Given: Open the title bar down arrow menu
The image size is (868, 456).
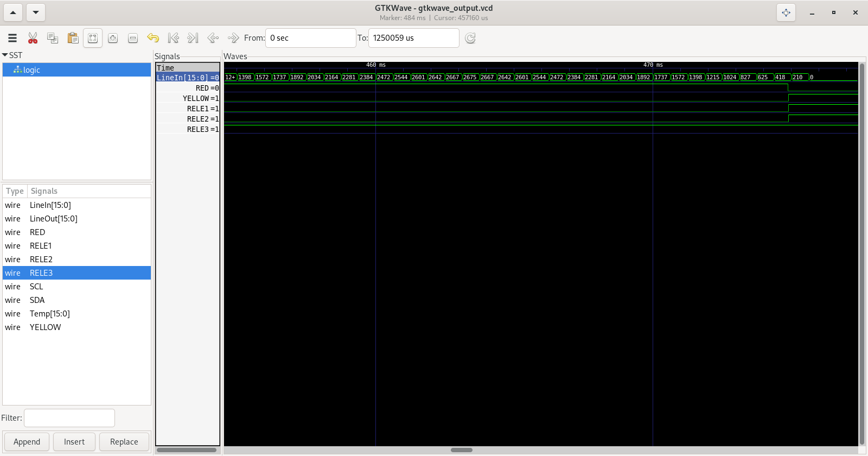Looking at the screenshot, I should point(36,12).
